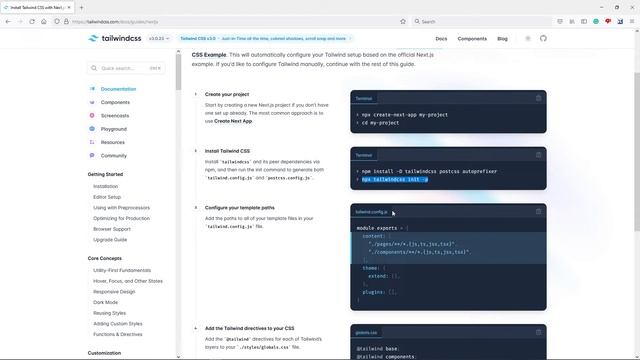This screenshot has height=360, width=640.
Task: Open the Components nav link in header
Action: [x=472, y=39]
